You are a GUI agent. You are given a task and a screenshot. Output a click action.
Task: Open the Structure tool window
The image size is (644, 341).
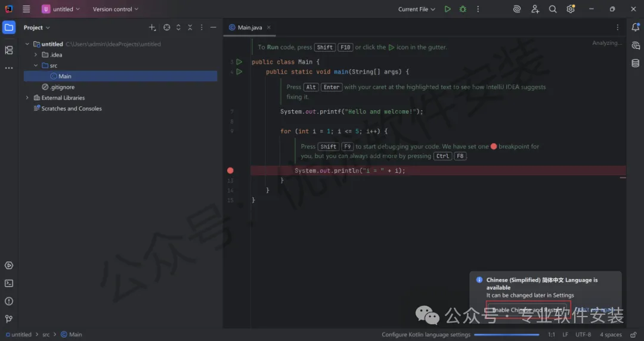point(8,50)
